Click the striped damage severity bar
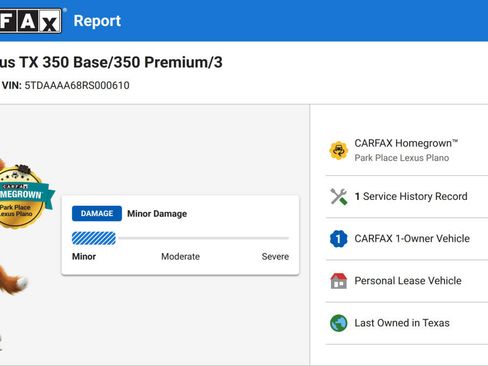This screenshot has height=366, width=488. click(x=94, y=238)
